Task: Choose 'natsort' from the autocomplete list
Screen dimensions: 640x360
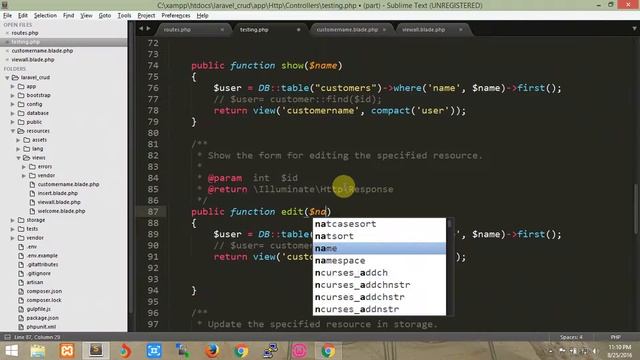Action: (x=380, y=236)
